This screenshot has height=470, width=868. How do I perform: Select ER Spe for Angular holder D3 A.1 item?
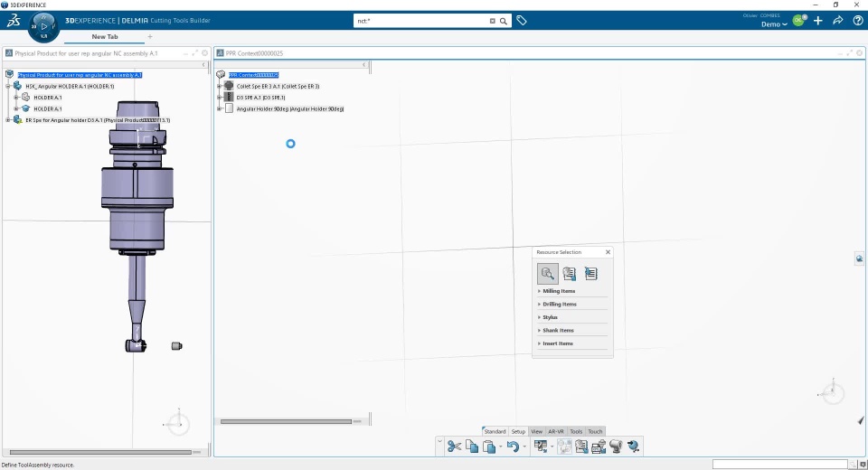click(98, 120)
